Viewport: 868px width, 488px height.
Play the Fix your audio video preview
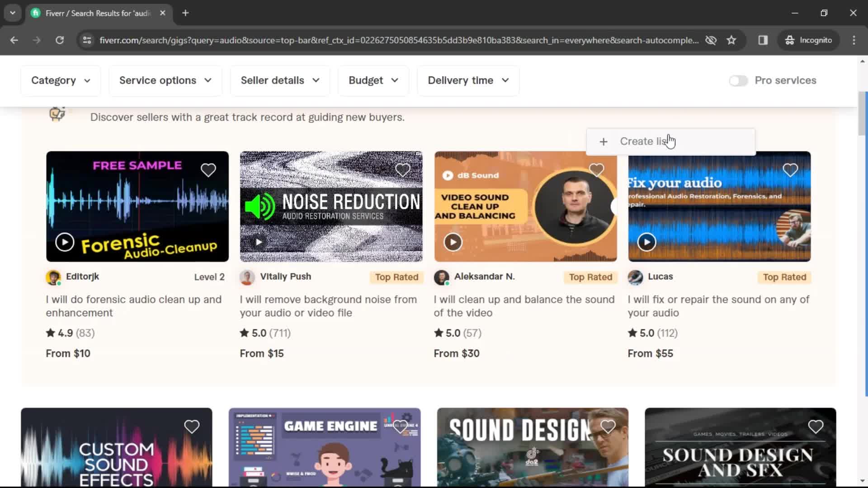(646, 242)
